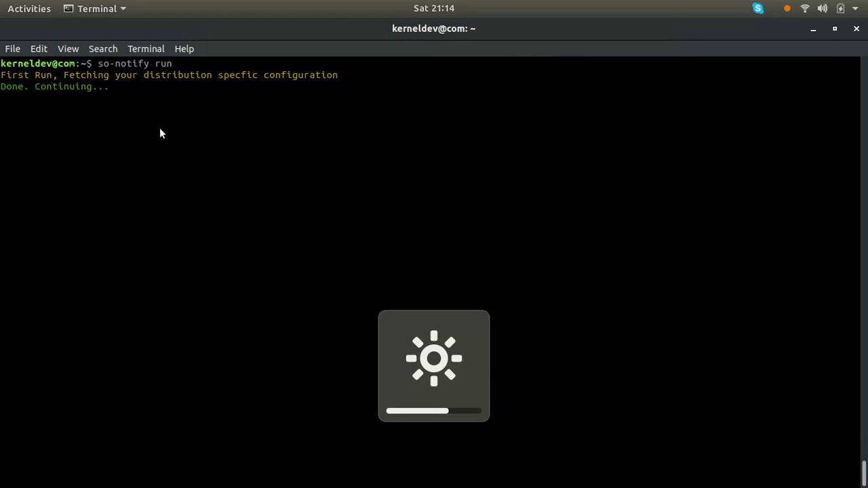Close the terminal window

pyautogui.click(x=856, y=29)
